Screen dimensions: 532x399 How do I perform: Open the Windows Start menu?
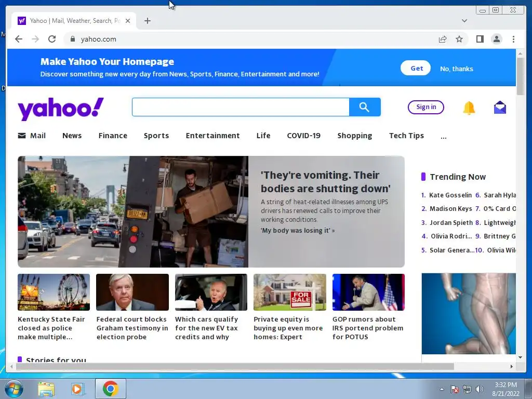pyautogui.click(x=14, y=389)
